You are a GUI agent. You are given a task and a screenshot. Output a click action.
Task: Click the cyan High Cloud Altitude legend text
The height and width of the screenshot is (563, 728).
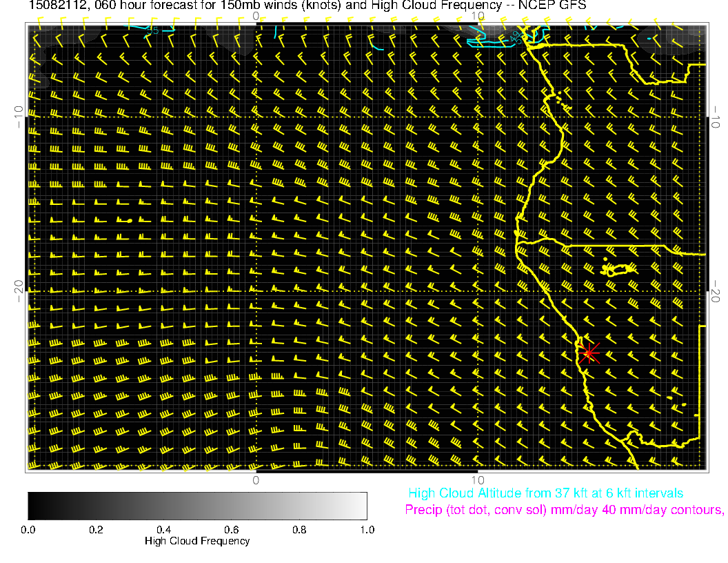pos(545,493)
